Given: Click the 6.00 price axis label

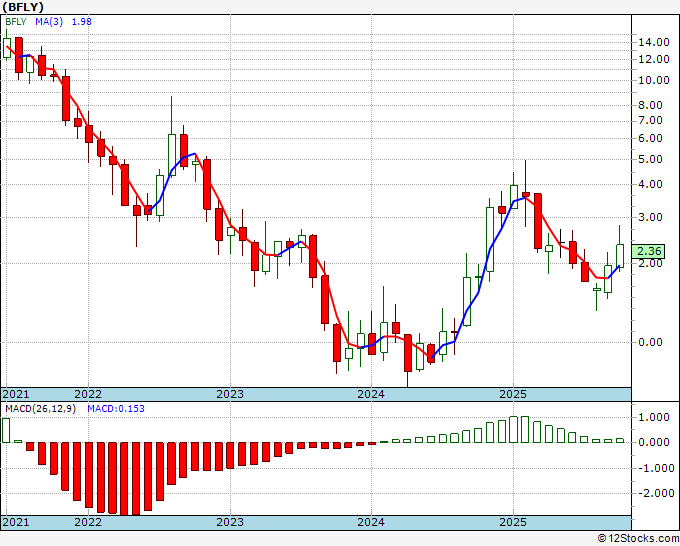Looking at the screenshot, I should [x=651, y=138].
